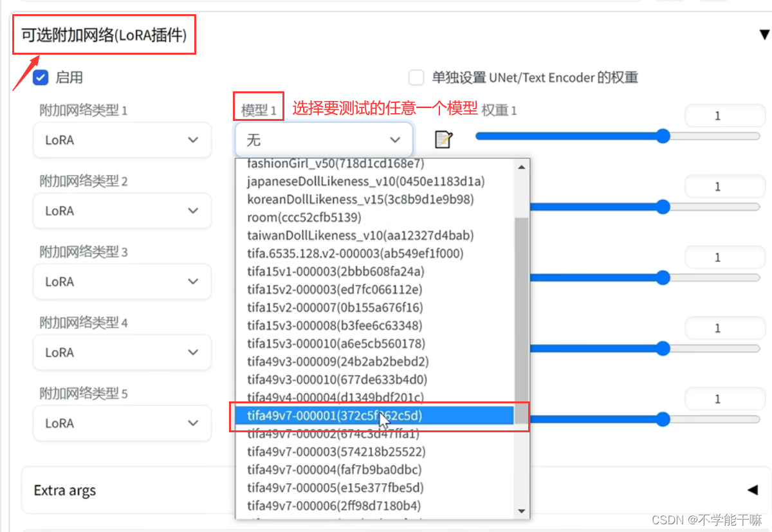Image resolution: width=772 pixels, height=532 pixels.
Task: Enable 单独设置 UNet/Text Encoder 的权重
Action: coord(416,77)
